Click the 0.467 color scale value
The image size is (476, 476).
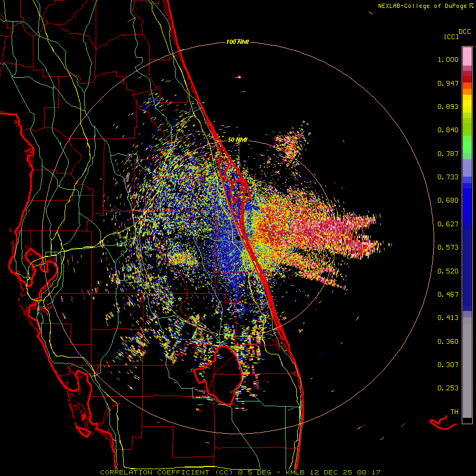(x=448, y=295)
